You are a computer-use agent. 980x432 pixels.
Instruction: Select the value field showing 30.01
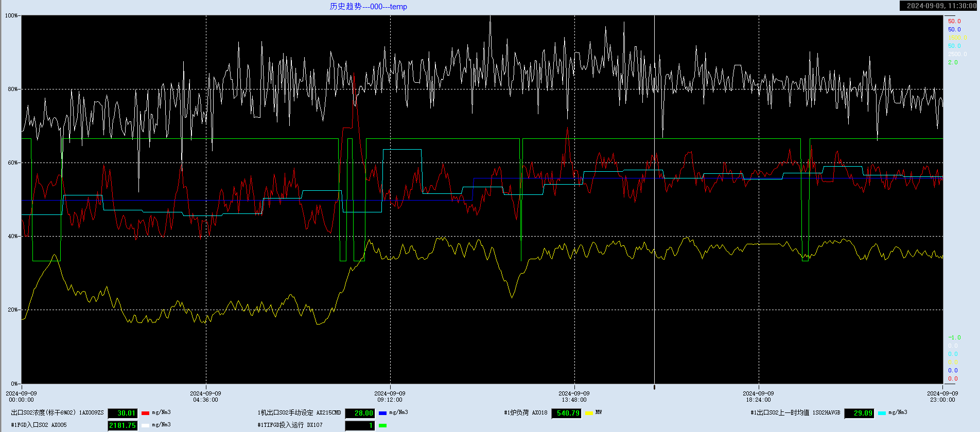pos(122,413)
